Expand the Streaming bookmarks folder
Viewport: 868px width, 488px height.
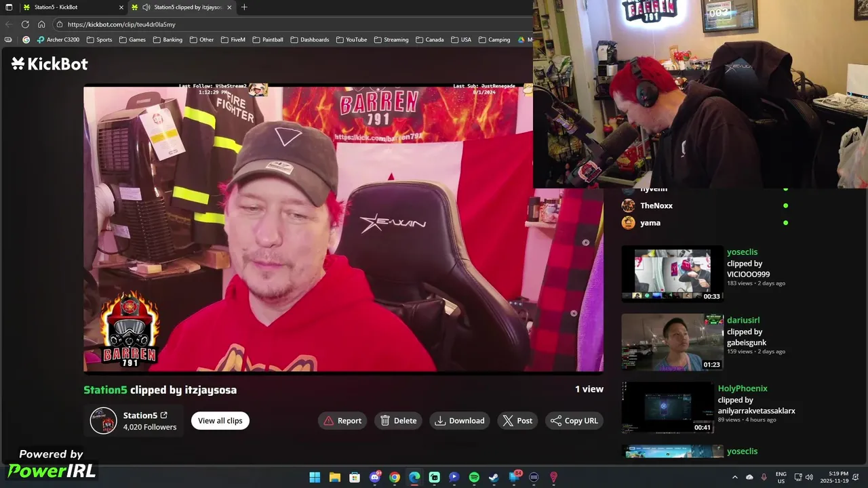391,40
